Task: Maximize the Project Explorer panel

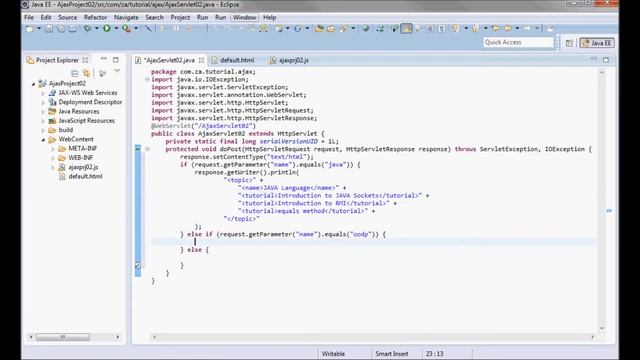Action: click(x=116, y=60)
